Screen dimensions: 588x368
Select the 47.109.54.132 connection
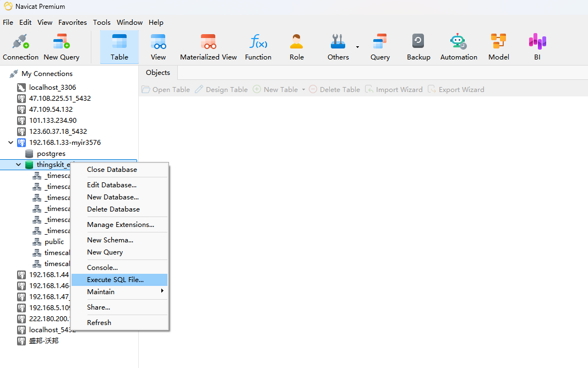(x=51, y=110)
